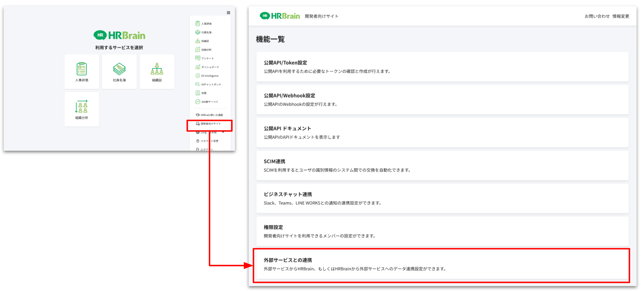Open EX Intelligence from the side menu
The height and width of the screenshot is (291, 644).
tap(210, 76)
